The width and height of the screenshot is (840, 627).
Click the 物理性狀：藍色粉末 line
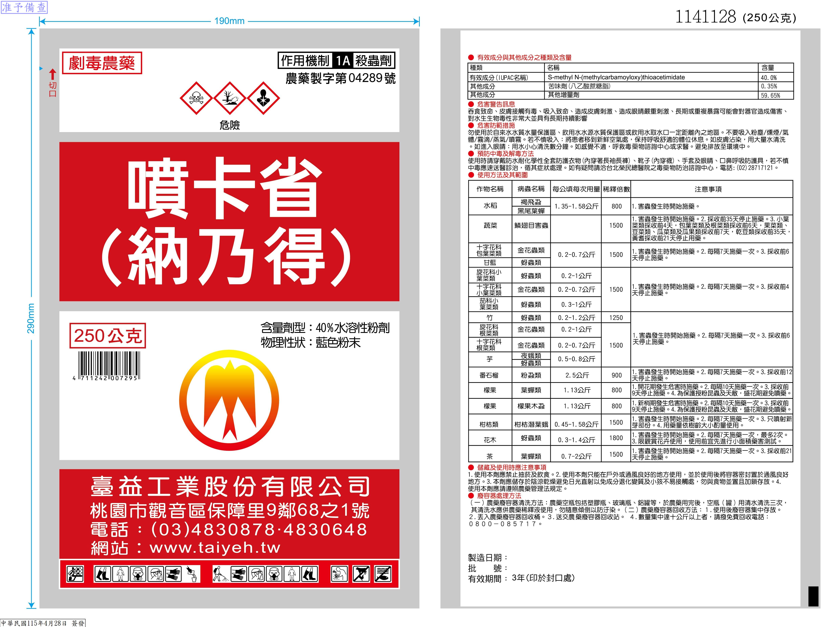point(311,343)
